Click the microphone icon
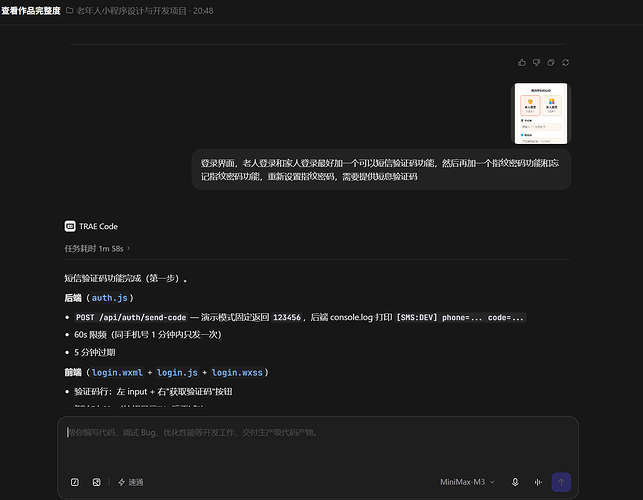The height and width of the screenshot is (500, 643). click(515, 482)
